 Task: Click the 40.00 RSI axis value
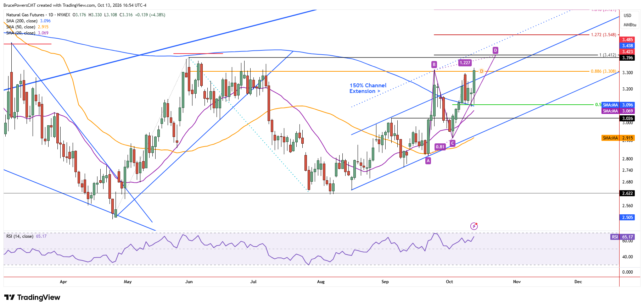(x=627, y=257)
